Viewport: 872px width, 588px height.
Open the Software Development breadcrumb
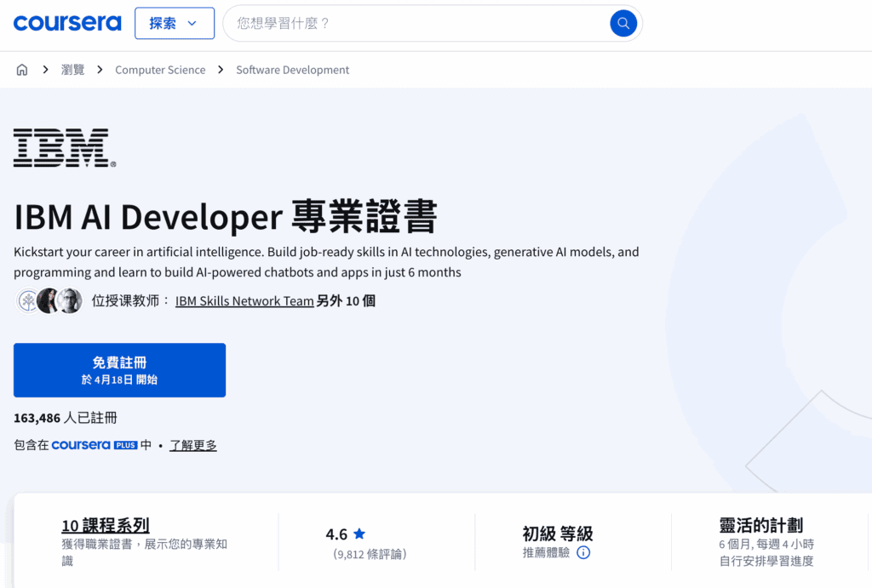[x=293, y=70]
